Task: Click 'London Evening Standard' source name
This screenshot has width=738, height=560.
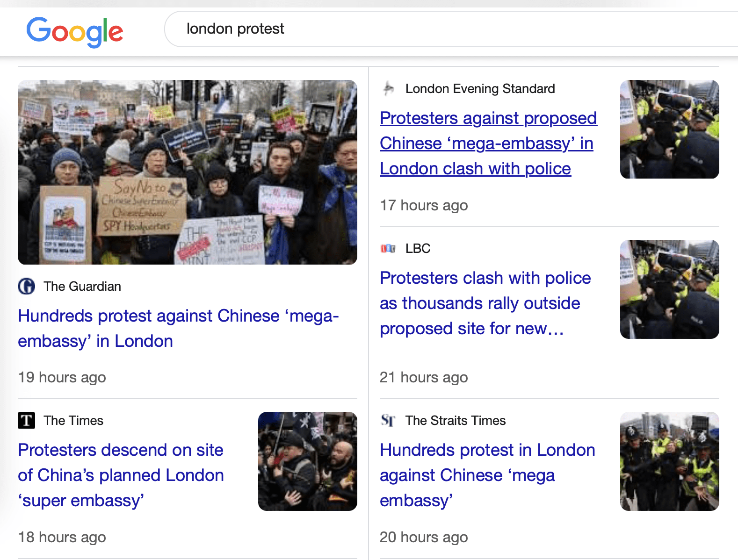Action: coord(480,88)
